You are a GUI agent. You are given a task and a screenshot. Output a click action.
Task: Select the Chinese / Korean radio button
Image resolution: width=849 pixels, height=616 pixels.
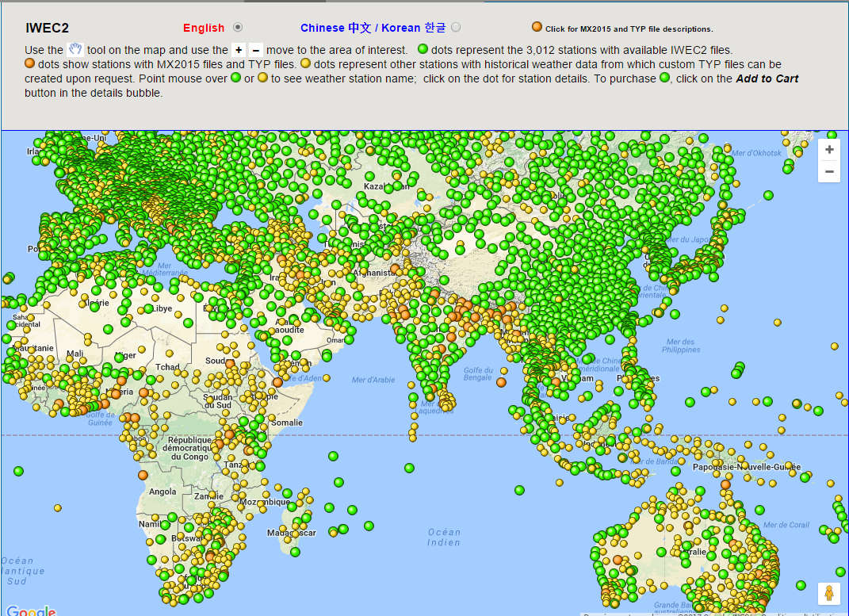(x=456, y=27)
